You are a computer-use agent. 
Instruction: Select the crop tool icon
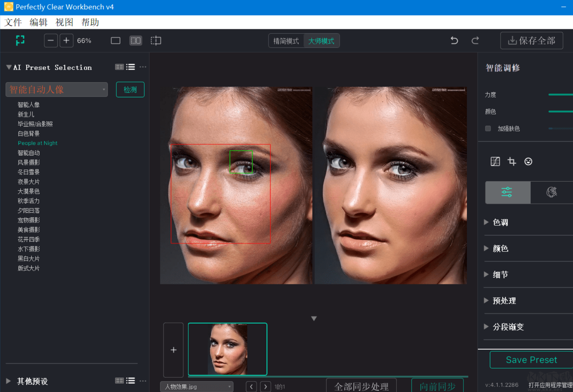(512, 161)
